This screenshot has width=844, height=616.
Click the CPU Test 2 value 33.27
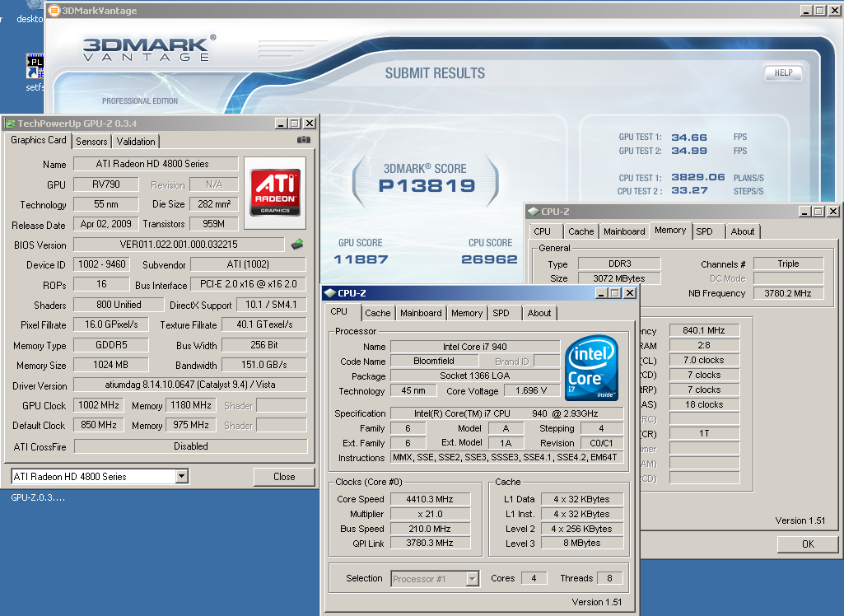point(689,190)
